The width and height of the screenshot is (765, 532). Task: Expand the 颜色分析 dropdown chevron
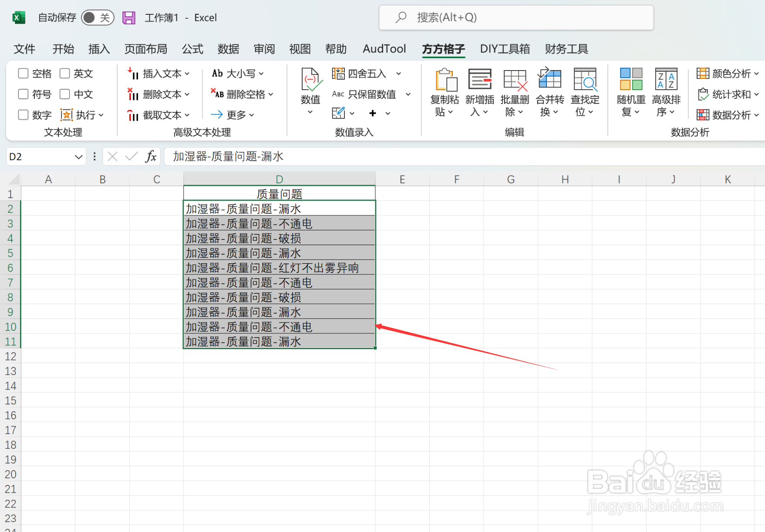pos(756,74)
